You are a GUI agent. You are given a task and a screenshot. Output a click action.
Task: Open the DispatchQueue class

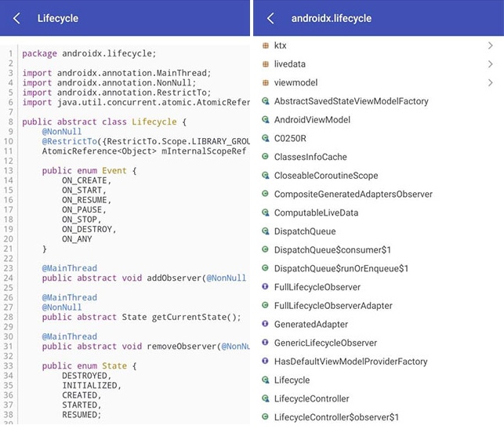(304, 231)
